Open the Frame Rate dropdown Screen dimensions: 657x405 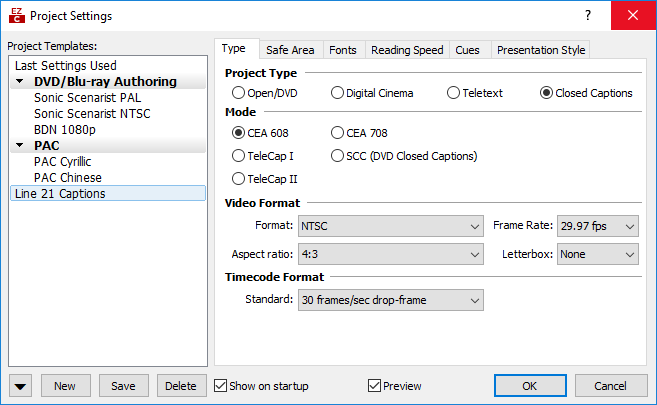point(598,226)
